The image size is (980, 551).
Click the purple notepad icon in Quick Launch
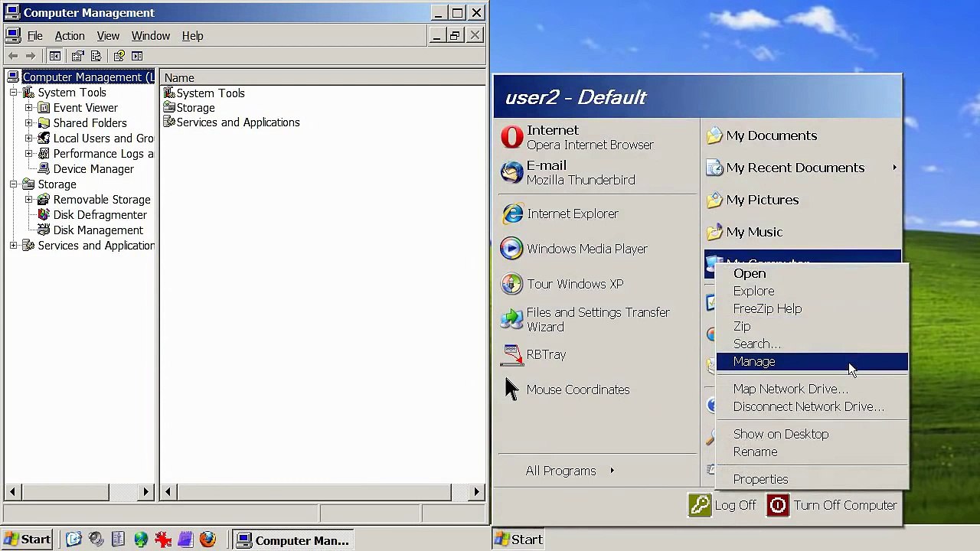(185, 540)
